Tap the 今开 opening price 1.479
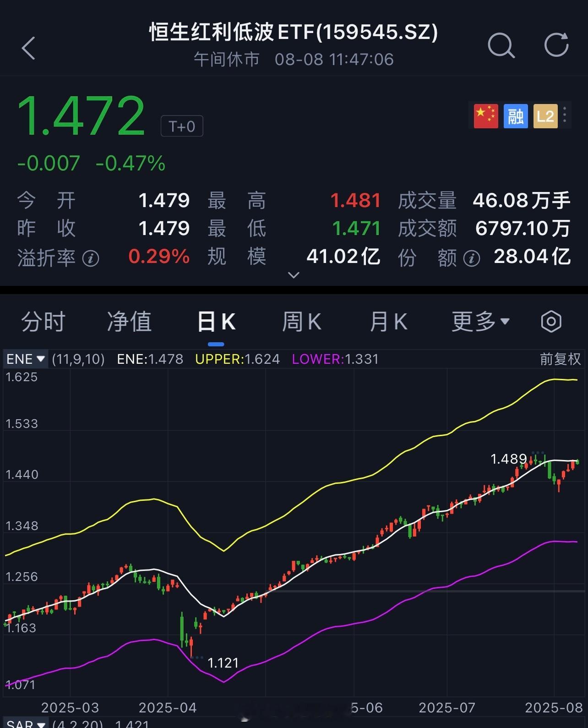Image resolution: width=588 pixels, height=728 pixels. pos(164,201)
